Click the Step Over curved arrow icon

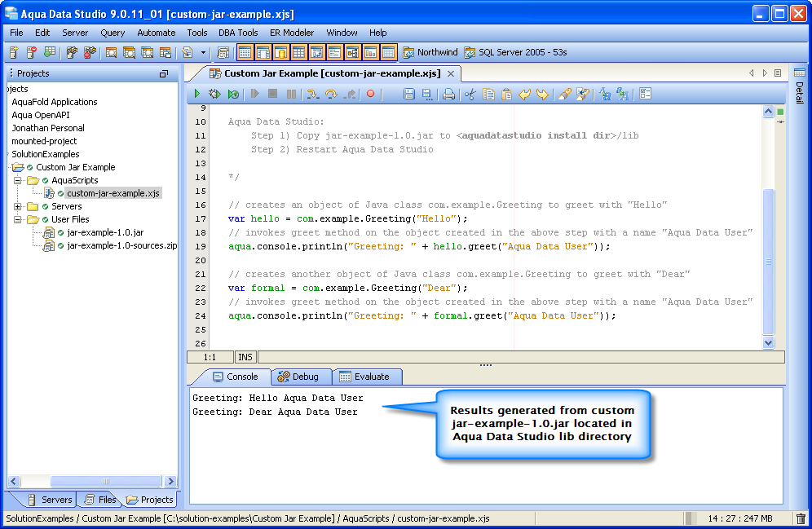click(x=332, y=94)
